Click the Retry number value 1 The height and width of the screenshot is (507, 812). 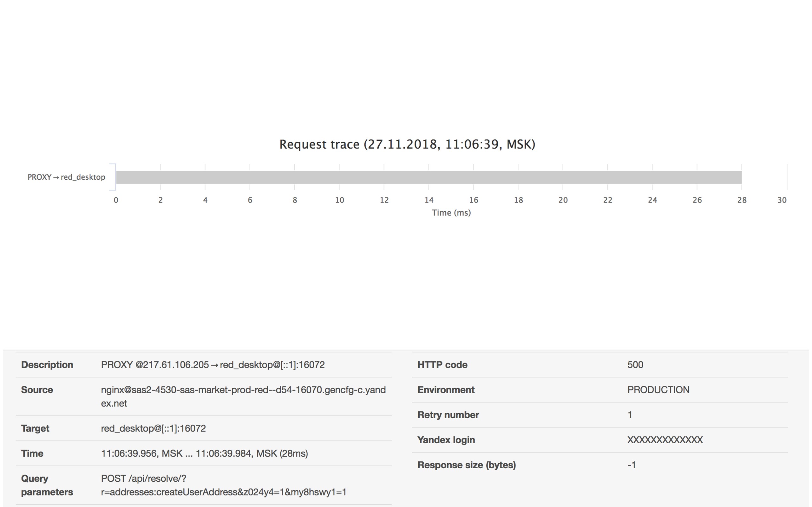tap(630, 415)
